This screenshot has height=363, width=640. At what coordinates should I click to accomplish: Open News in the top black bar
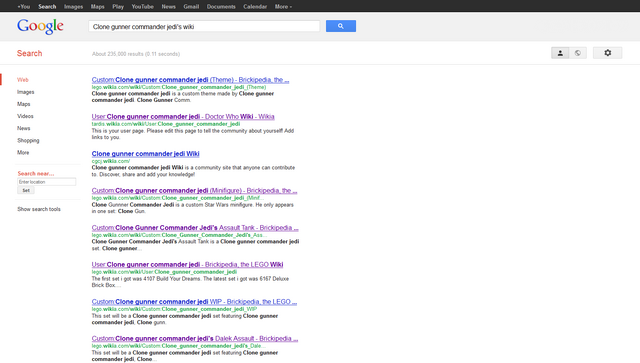tap(168, 7)
